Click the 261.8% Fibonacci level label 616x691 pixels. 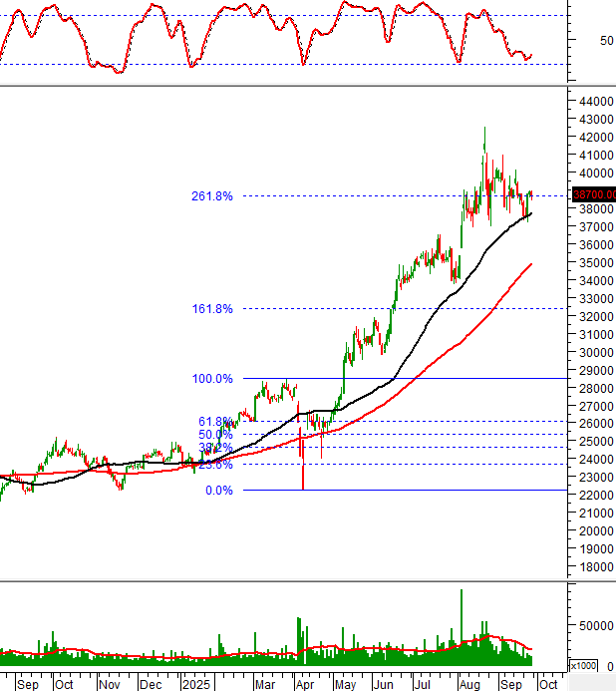pos(212,196)
